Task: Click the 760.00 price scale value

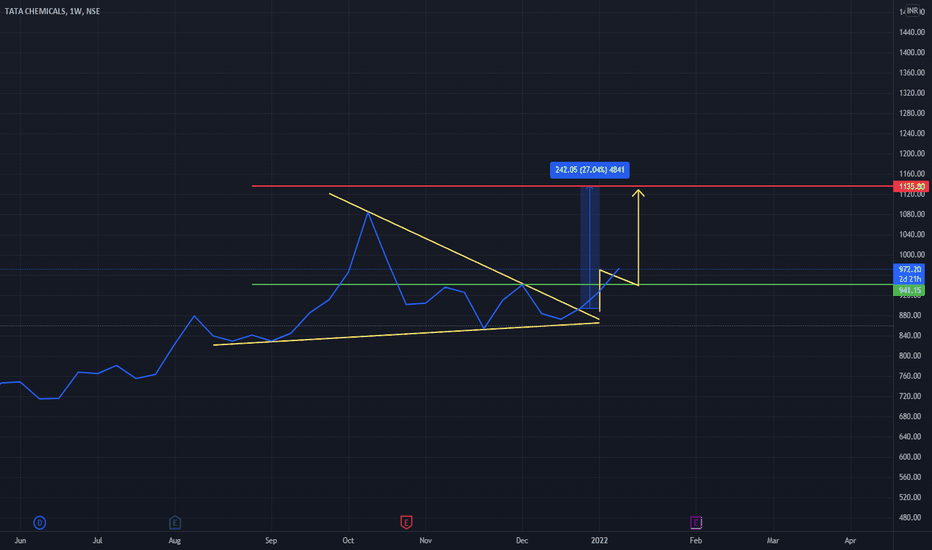Action: pyautogui.click(x=912, y=376)
